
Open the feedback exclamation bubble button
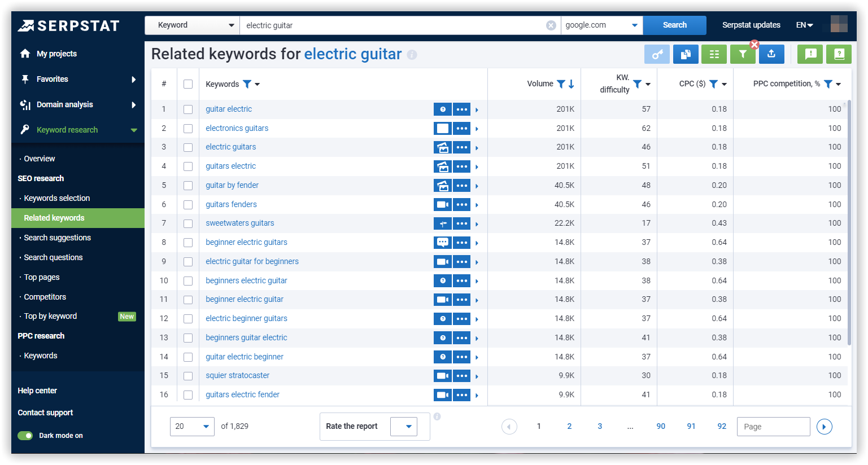tap(810, 54)
